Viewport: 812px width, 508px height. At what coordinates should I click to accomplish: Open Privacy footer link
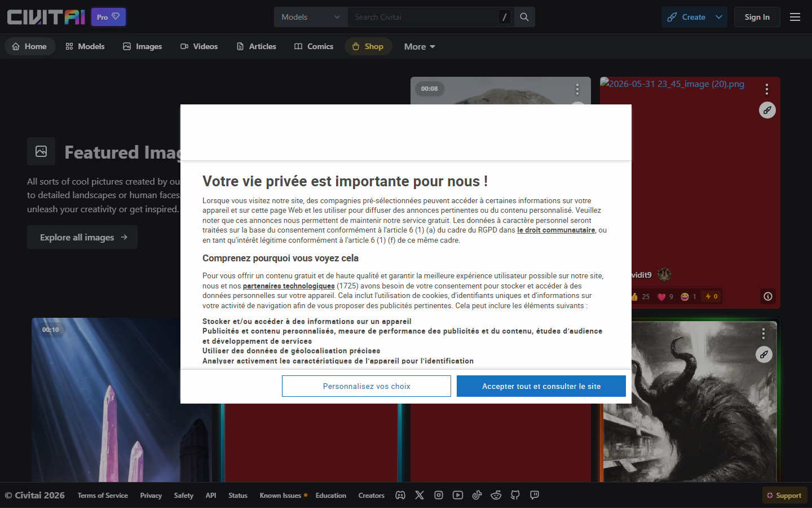(151, 495)
